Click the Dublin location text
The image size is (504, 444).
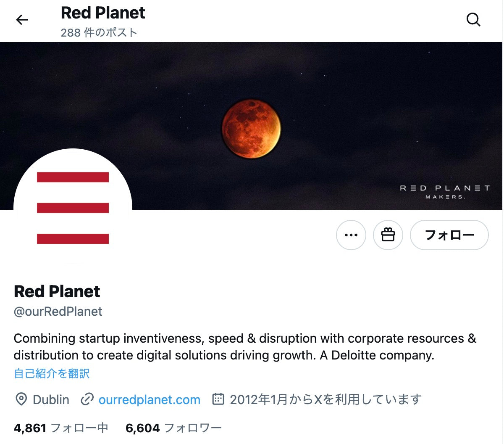(x=51, y=399)
